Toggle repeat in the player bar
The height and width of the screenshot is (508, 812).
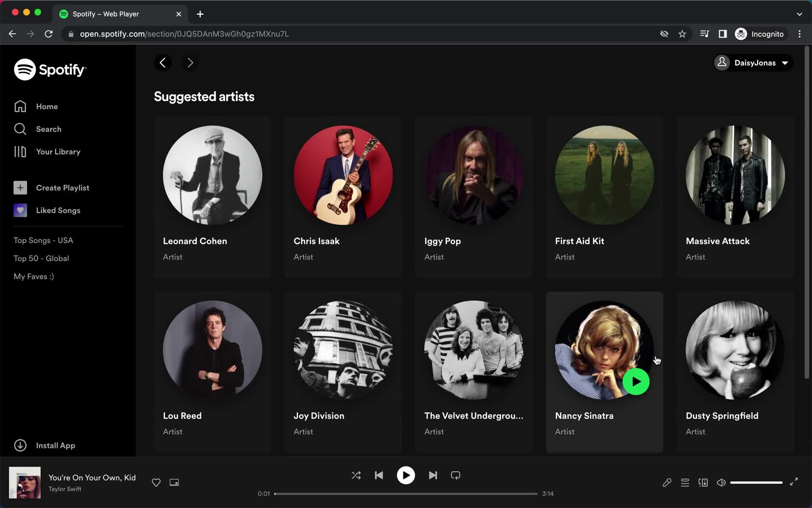pos(455,475)
